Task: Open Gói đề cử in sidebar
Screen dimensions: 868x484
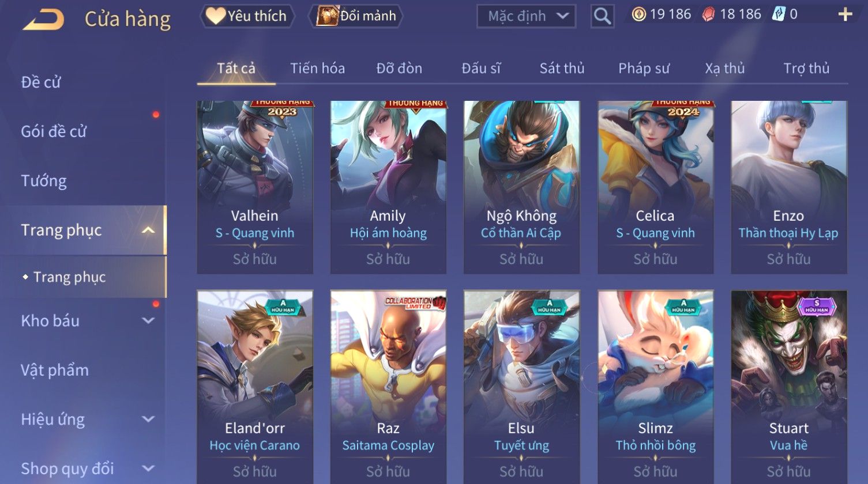Action: coord(54,131)
